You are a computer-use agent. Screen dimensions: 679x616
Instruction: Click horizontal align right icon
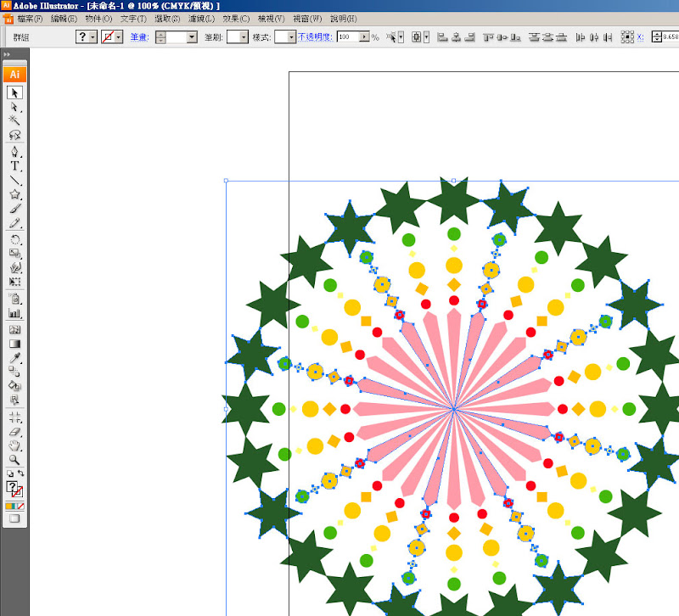coord(470,37)
